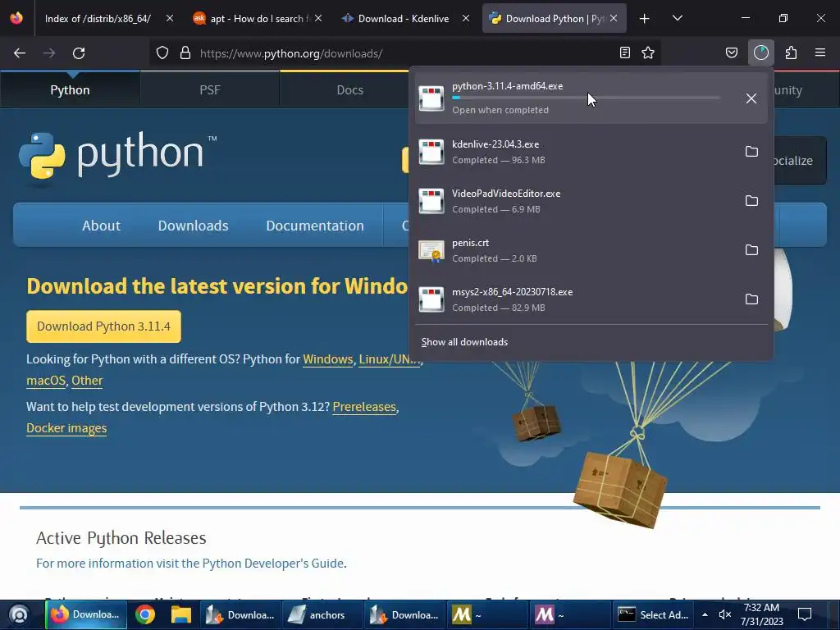Switch to Download - Kdenlive tab
Viewport: 840px width, 630px height.
[x=404, y=19]
